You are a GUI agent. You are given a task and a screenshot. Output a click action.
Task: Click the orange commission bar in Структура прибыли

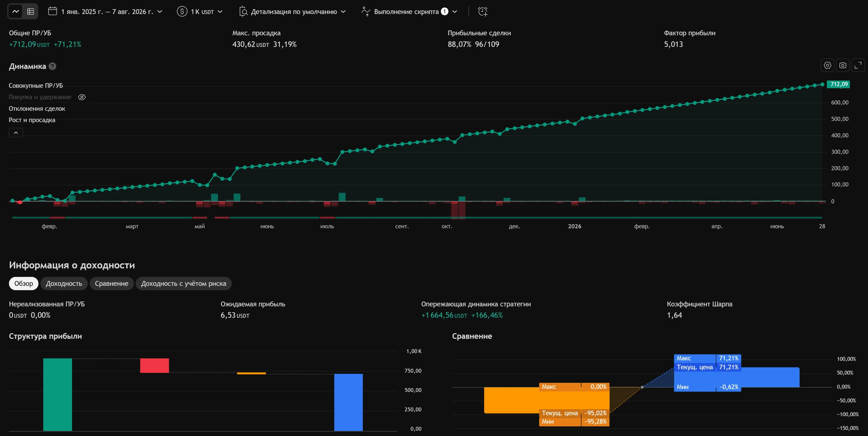[x=251, y=373]
